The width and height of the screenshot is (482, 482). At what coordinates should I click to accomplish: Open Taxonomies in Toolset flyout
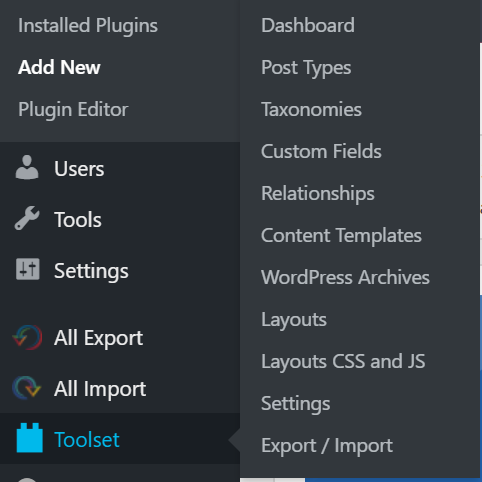[x=311, y=109]
